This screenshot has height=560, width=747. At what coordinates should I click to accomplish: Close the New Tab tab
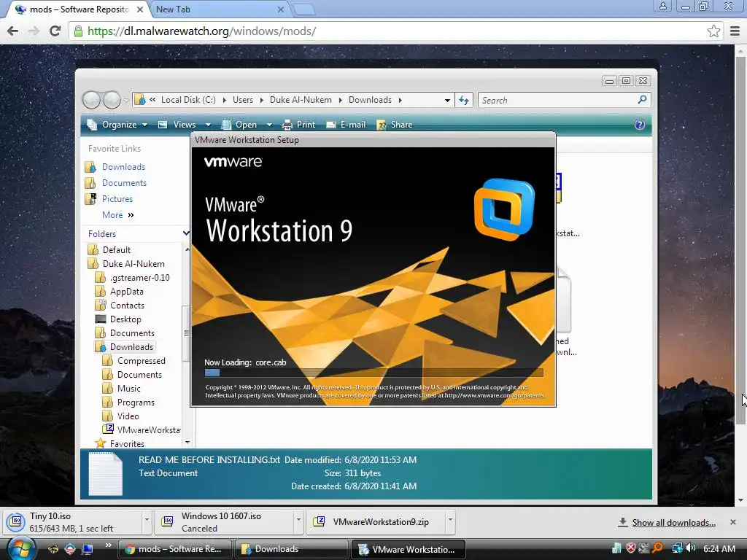click(281, 9)
